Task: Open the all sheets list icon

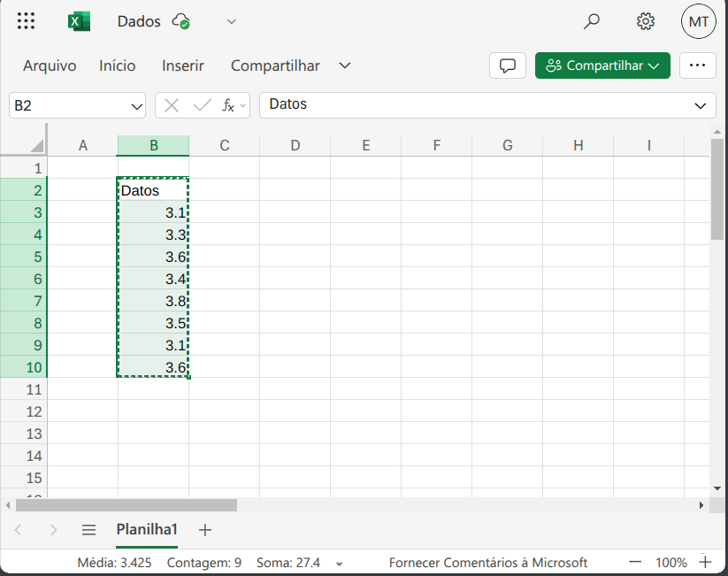Action: 88,530
